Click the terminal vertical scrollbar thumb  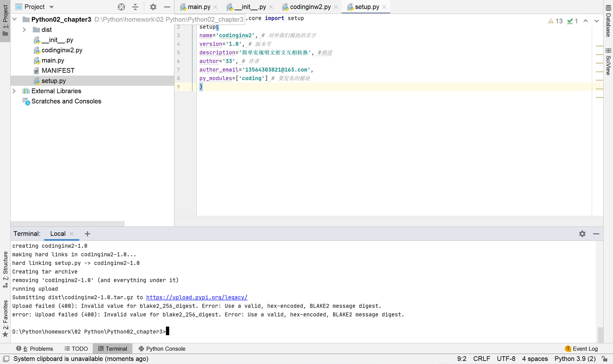pos(600,335)
